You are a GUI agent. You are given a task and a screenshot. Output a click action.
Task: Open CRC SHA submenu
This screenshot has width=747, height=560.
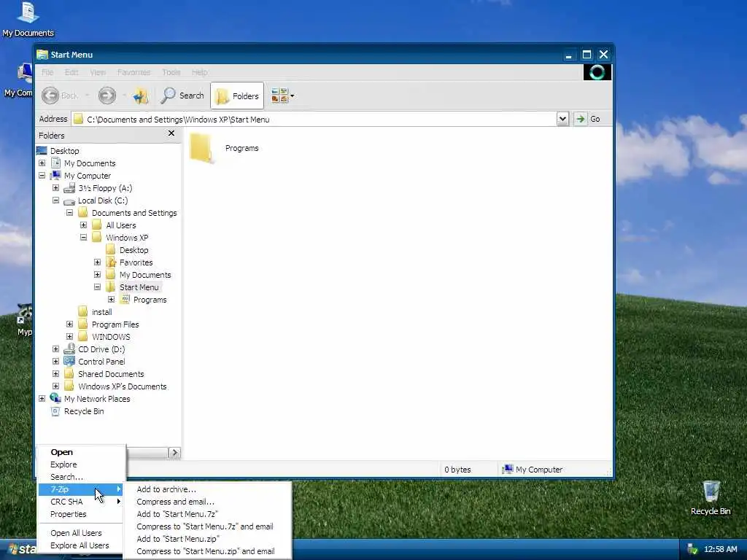(x=80, y=502)
